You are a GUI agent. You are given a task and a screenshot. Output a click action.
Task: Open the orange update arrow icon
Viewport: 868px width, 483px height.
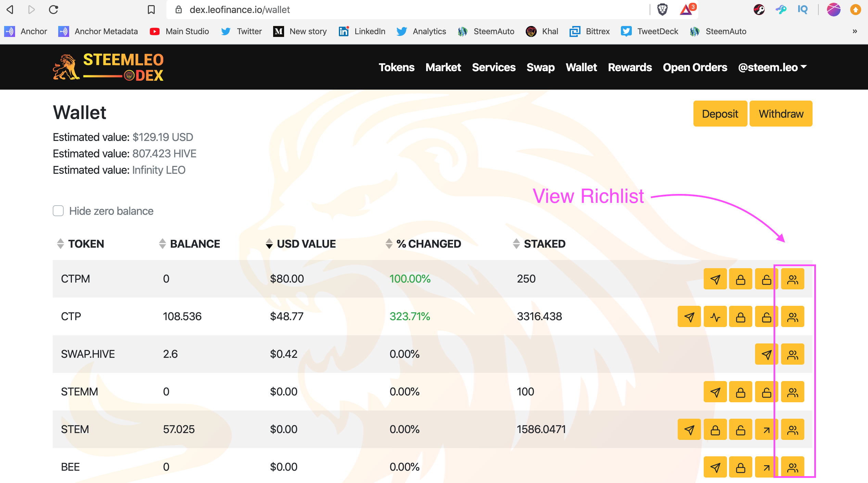point(855,10)
